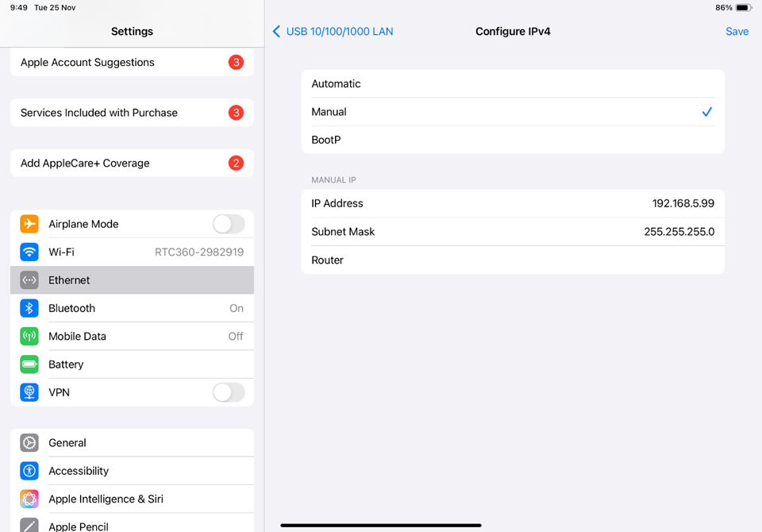
Task: Save the IPv4 configuration
Action: [737, 32]
